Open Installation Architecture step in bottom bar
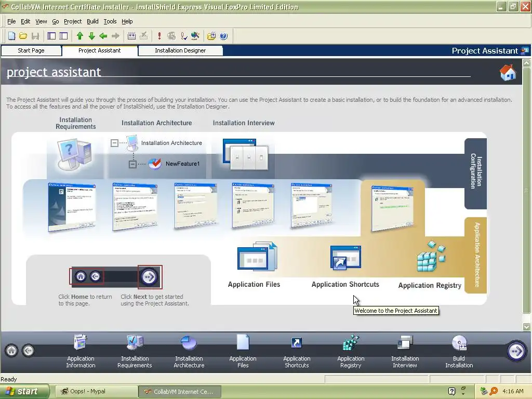This screenshot has height=399, width=532. (189, 351)
